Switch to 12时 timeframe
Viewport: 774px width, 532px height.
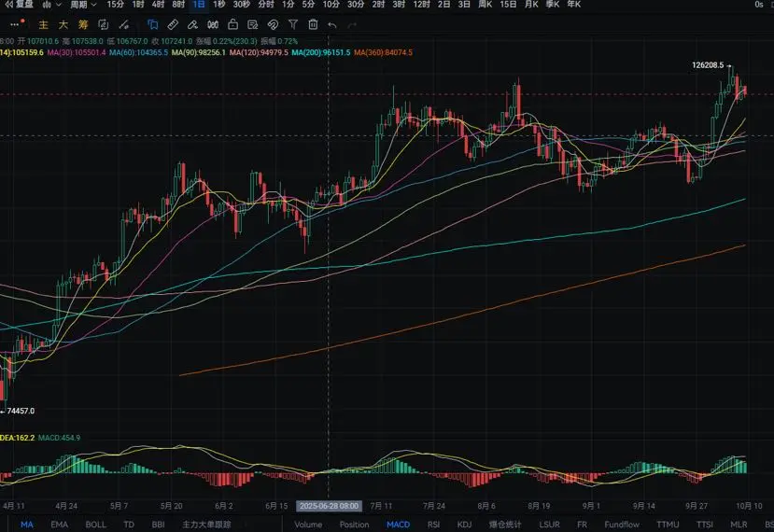[422, 5]
